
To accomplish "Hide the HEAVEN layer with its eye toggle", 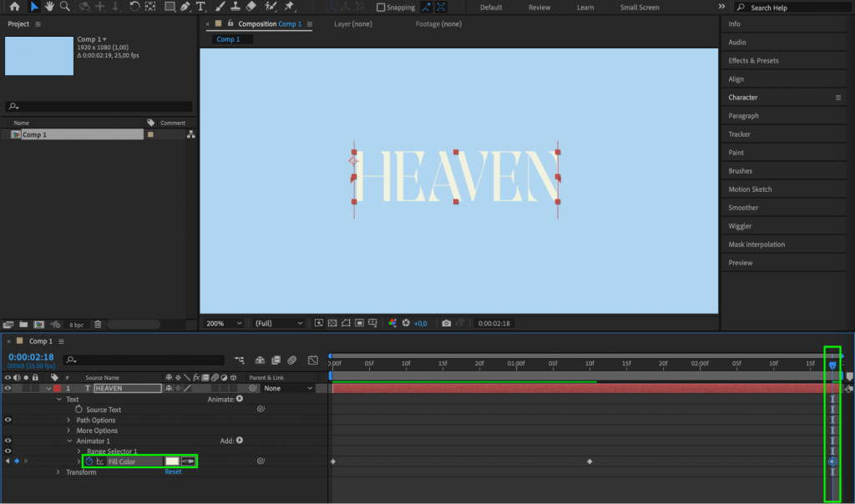I will [x=8, y=388].
